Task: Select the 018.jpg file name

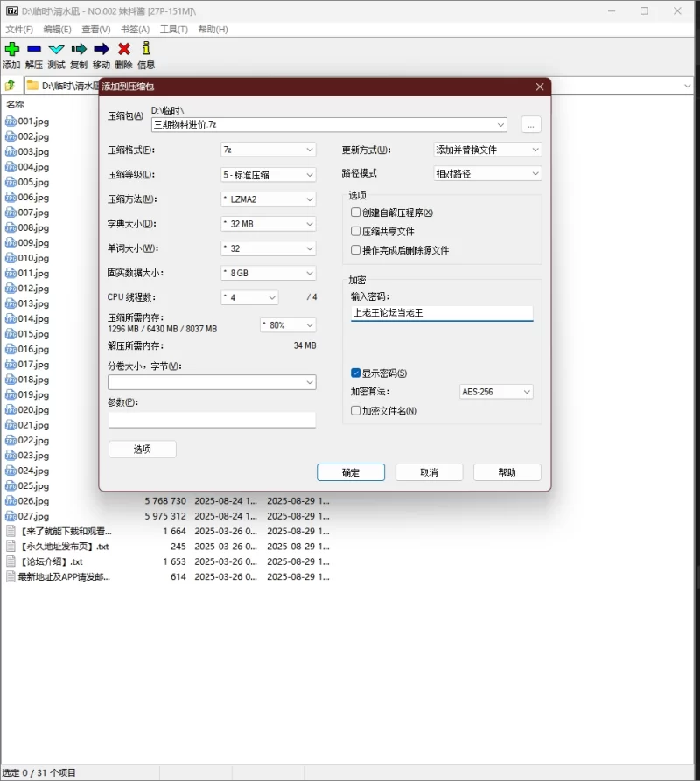Action: pyautogui.click(x=33, y=380)
